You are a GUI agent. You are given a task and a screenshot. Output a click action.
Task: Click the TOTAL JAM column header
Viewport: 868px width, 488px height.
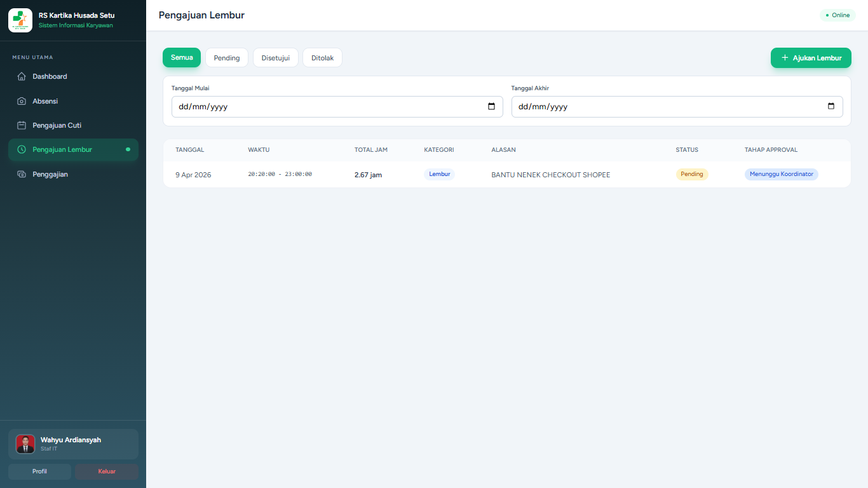pos(371,150)
